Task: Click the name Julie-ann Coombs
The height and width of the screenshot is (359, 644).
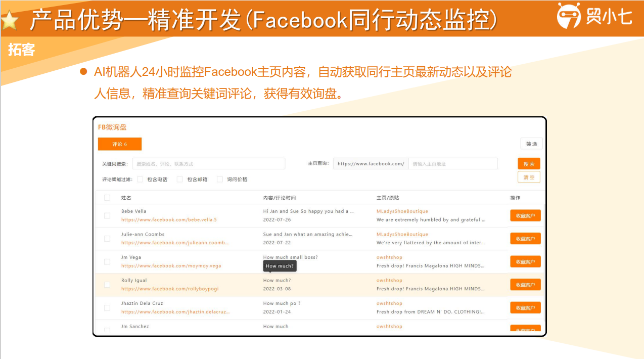Action: coord(143,234)
